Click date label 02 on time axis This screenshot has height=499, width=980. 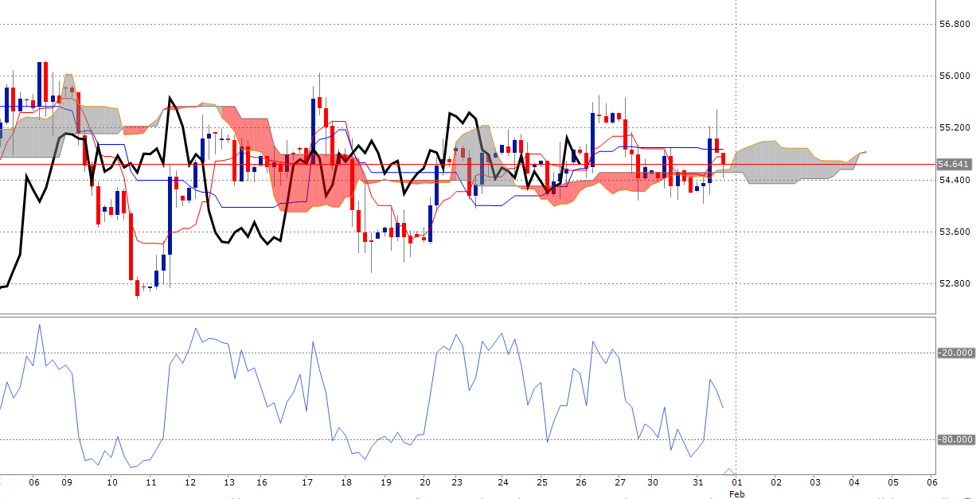776,482
